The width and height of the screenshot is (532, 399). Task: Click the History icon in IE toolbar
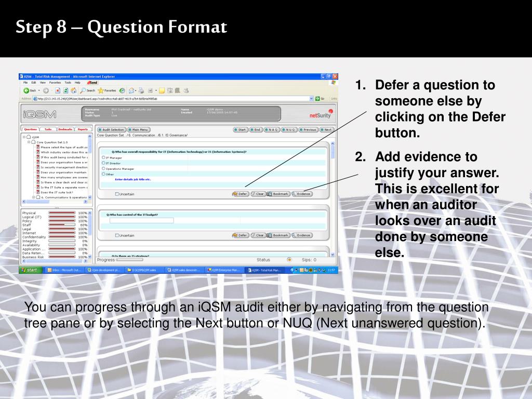122,90
